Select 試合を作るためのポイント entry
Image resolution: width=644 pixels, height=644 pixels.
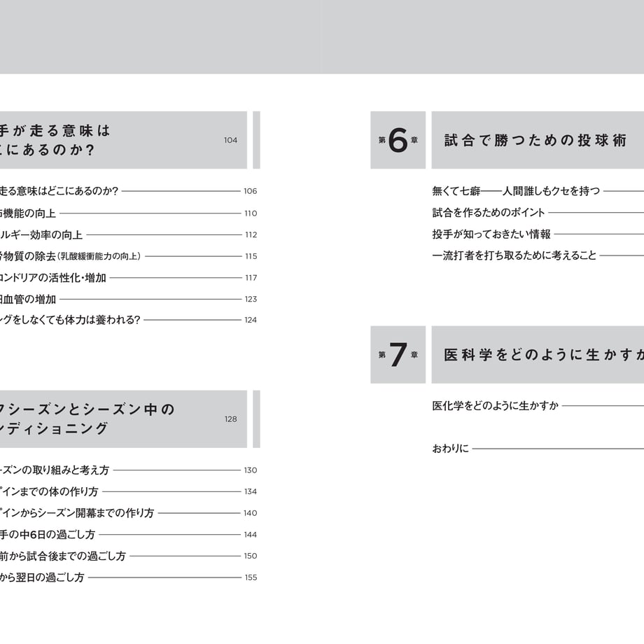pyautogui.click(x=538, y=212)
